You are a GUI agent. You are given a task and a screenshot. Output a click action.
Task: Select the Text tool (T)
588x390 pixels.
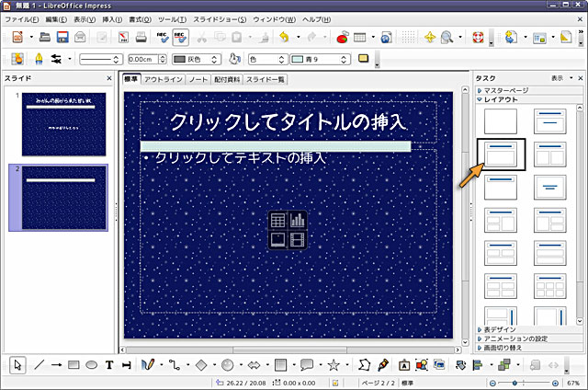pos(109,365)
